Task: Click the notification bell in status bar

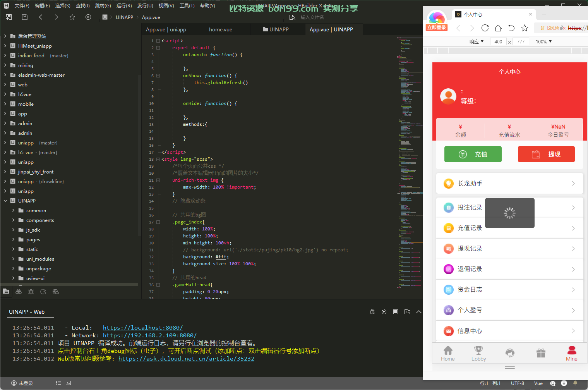Action: pyautogui.click(x=575, y=383)
